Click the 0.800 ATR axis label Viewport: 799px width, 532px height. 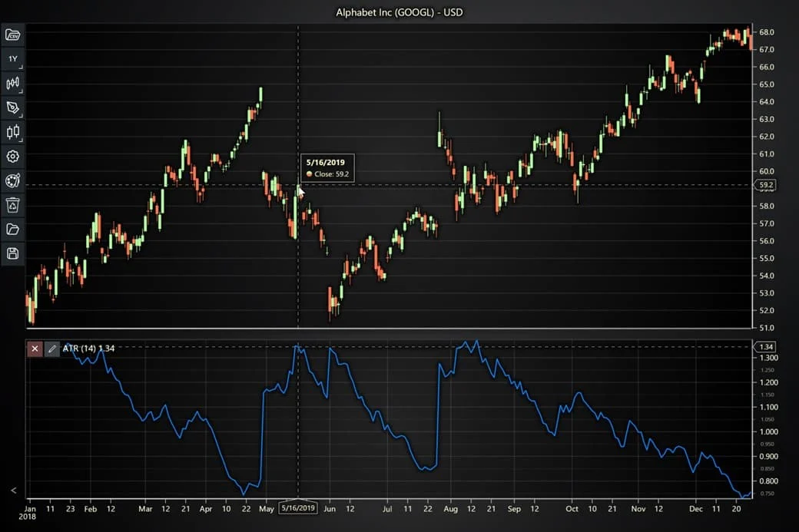click(x=768, y=481)
